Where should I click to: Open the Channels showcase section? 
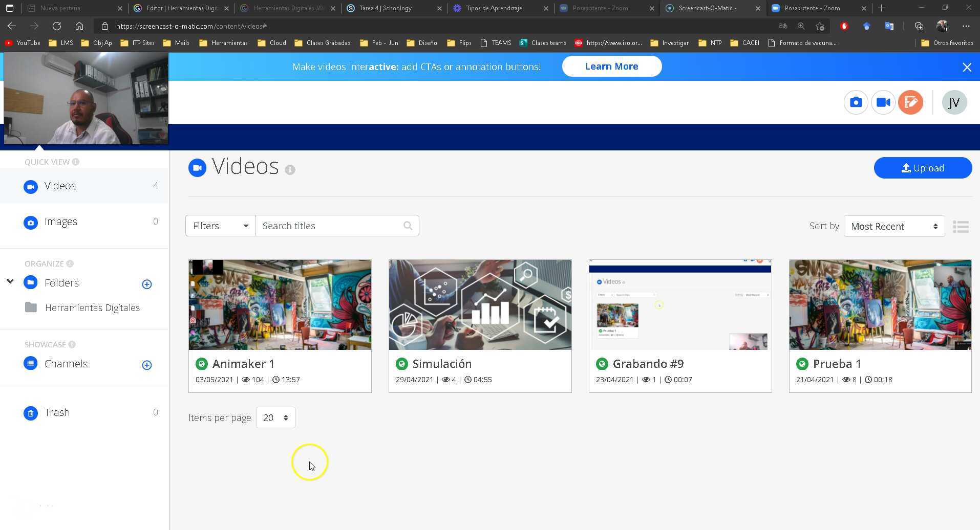(x=66, y=363)
